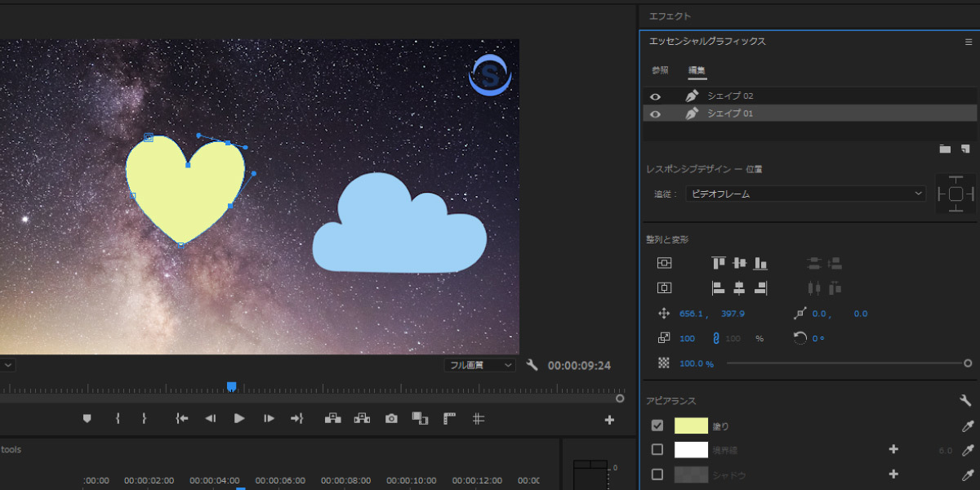Open the エフェクト panel tab

pos(670,16)
